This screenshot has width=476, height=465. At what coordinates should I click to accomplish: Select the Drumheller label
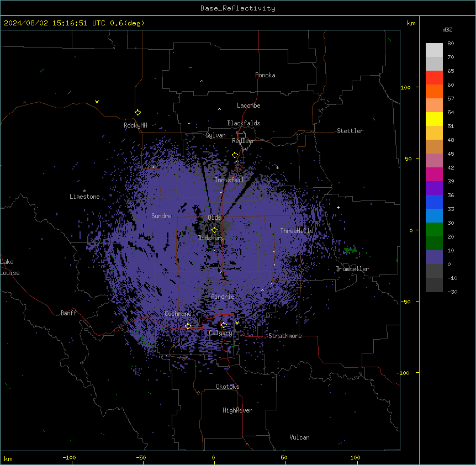[x=352, y=269]
